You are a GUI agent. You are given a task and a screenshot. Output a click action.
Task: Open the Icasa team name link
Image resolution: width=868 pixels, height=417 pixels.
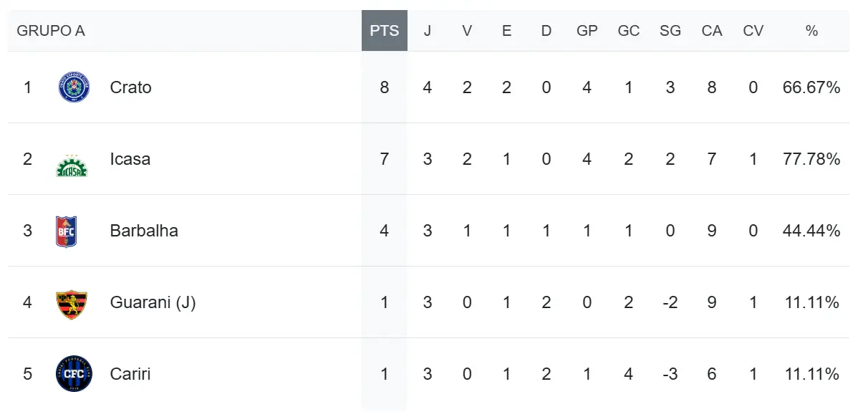[130, 159]
